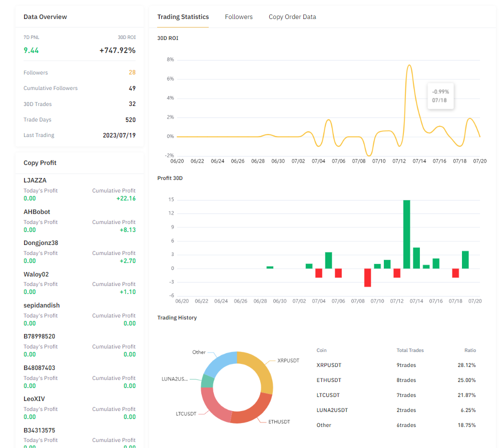The width and height of the screenshot is (501, 448).
Task: Open B78998520 follower entry
Action: tap(40, 336)
